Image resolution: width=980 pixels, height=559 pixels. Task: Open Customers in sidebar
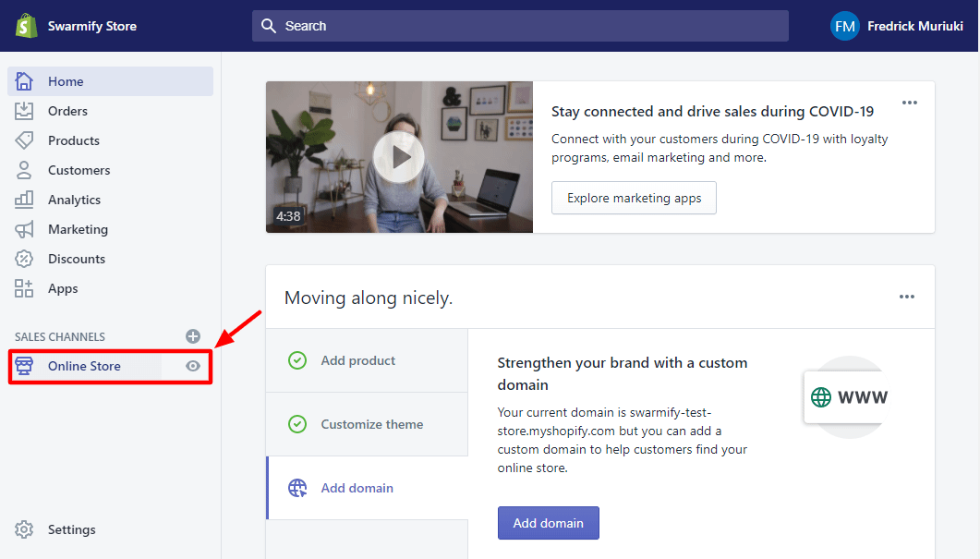click(111, 170)
